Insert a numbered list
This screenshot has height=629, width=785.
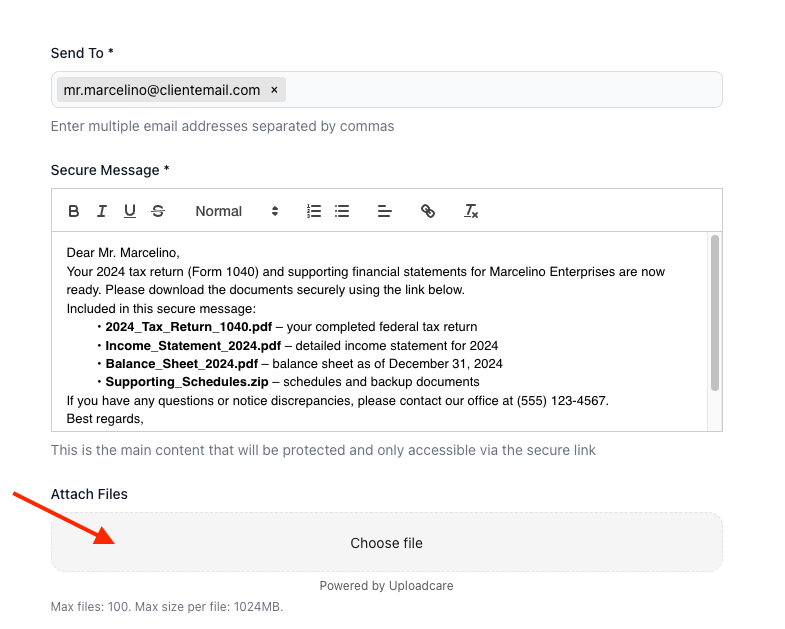pyautogui.click(x=314, y=211)
